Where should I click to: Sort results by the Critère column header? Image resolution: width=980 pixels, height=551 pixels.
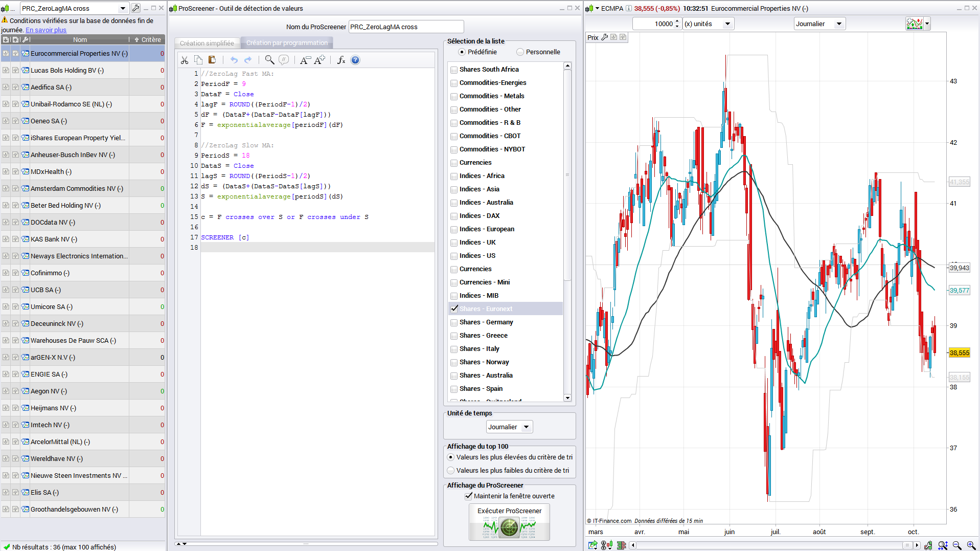[148, 39]
